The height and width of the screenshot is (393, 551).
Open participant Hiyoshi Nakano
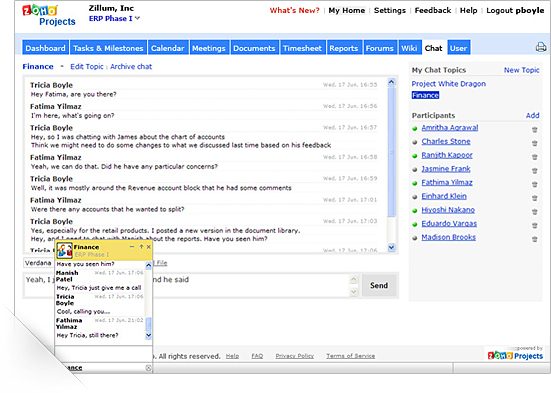pyautogui.click(x=448, y=210)
